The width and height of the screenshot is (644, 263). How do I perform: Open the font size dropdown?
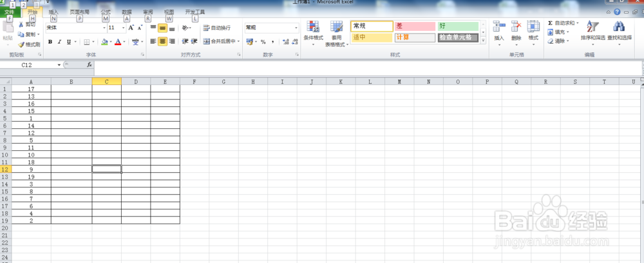point(124,28)
